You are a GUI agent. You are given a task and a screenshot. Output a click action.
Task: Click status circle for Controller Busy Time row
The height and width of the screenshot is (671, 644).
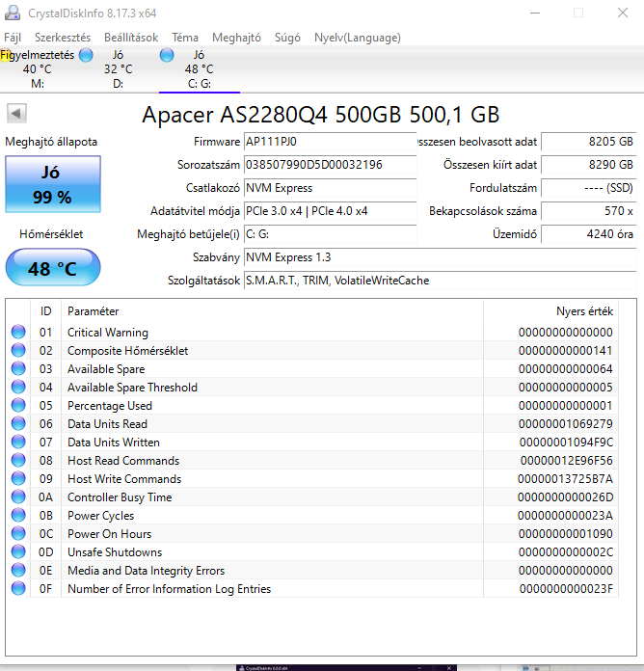coord(18,497)
